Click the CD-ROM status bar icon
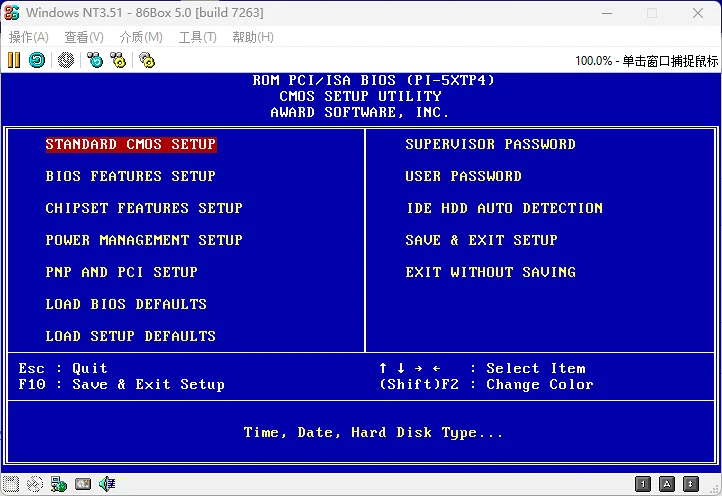722x496 pixels. [x=35, y=485]
